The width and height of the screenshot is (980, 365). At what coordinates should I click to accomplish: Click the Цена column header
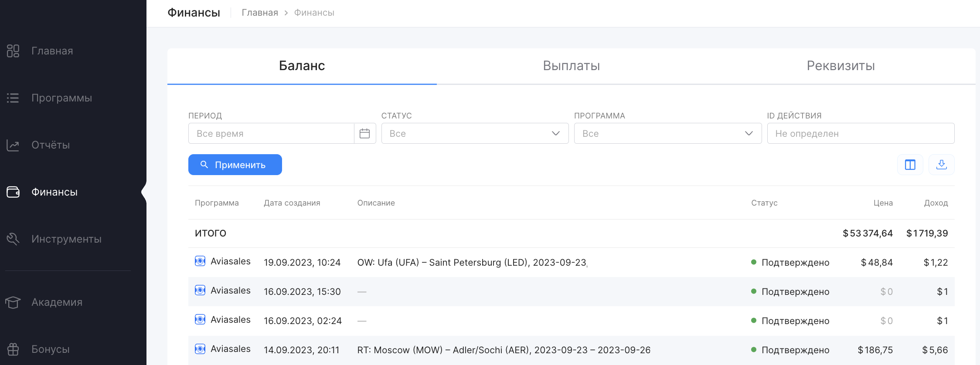click(x=883, y=203)
